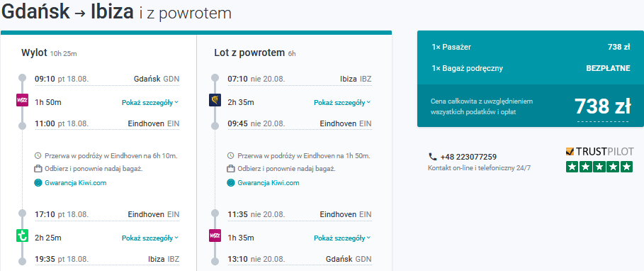Click the phone icon beside +48 223077259

(432, 157)
